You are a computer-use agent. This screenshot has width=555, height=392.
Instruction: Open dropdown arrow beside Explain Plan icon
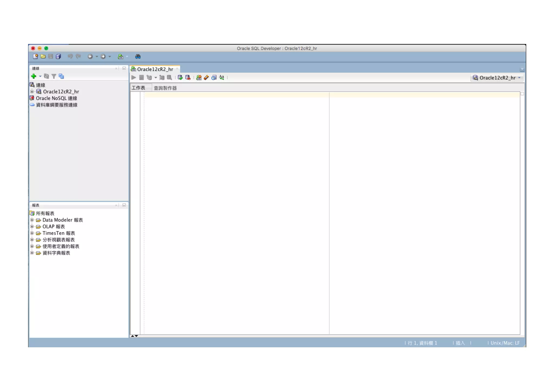pyautogui.click(x=156, y=78)
